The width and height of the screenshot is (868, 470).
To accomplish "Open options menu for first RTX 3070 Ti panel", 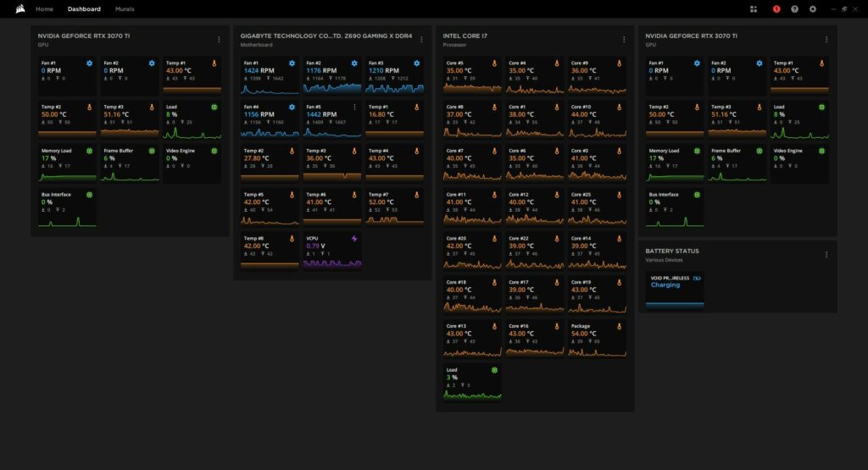I will click(x=219, y=39).
